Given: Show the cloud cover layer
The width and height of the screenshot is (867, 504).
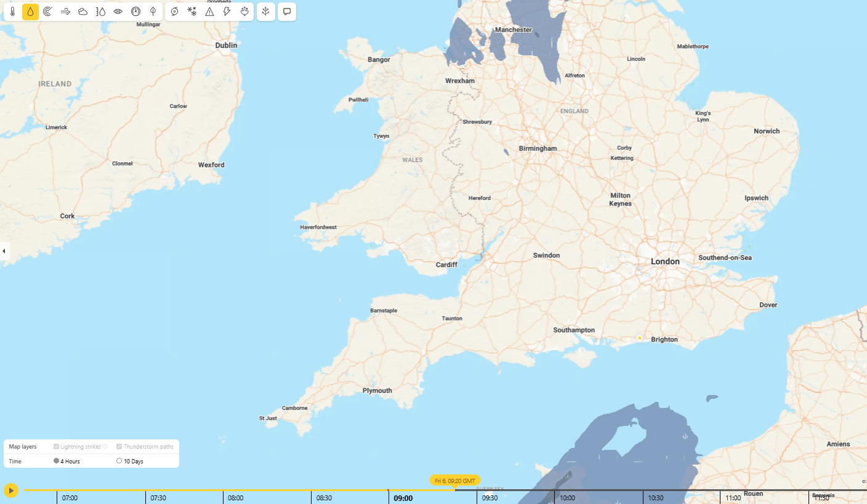Looking at the screenshot, I should [x=83, y=12].
